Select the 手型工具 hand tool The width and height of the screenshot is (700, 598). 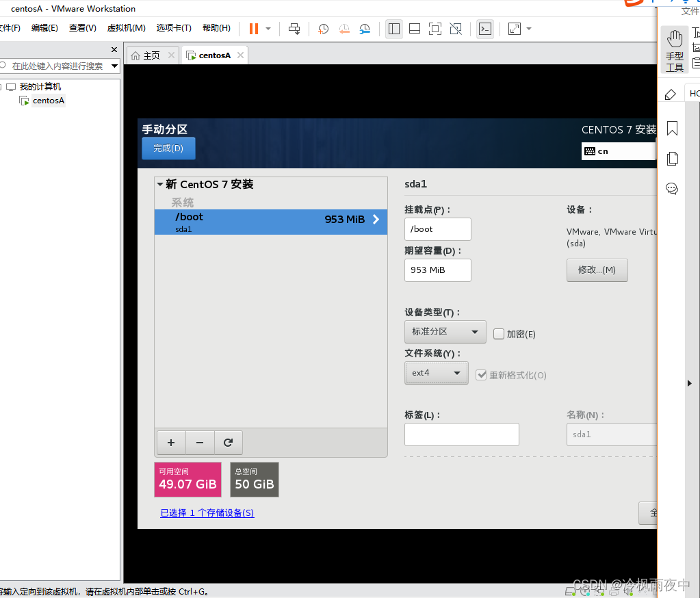pyautogui.click(x=675, y=51)
